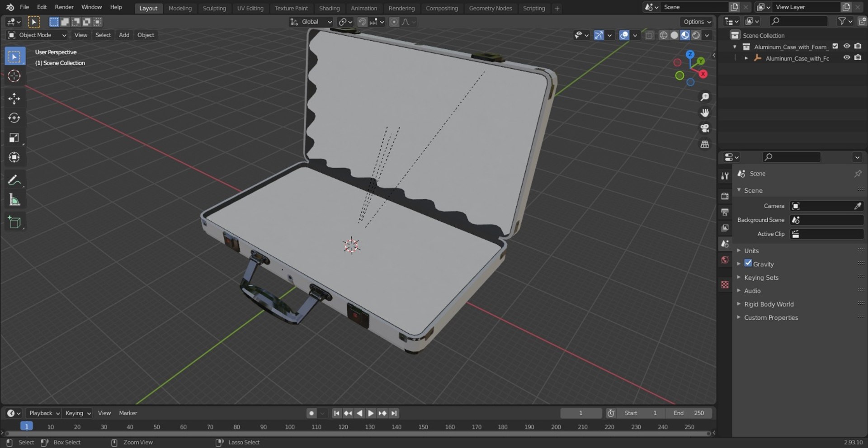
Task: Open the Render menu
Action: point(64,7)
